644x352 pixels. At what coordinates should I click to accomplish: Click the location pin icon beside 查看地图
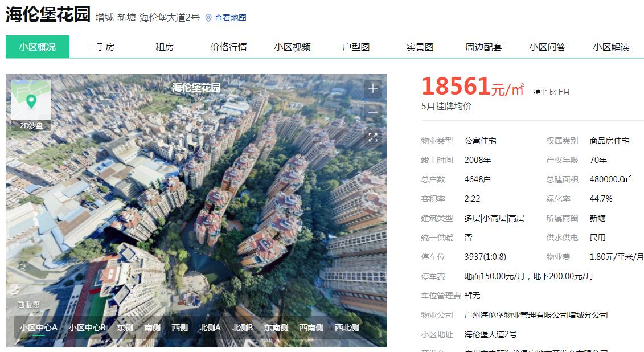208,18
